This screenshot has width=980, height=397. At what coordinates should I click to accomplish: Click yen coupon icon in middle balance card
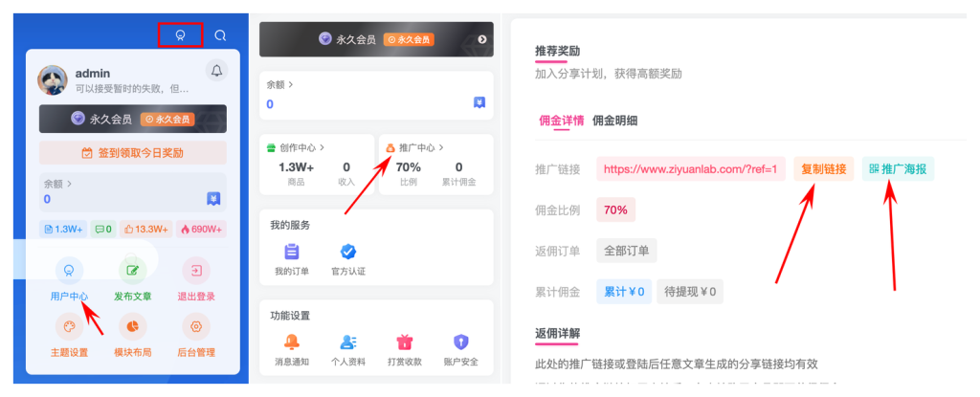click(479, 103)
